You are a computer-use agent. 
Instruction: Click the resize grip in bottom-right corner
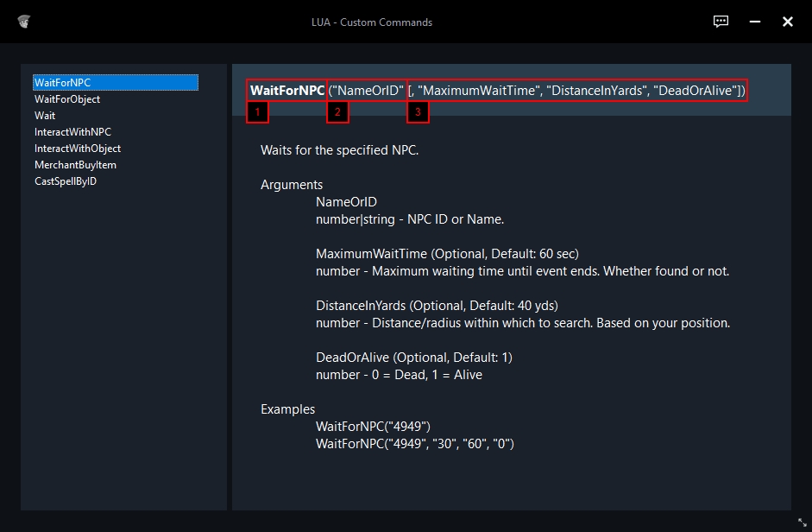pyautogui.click(x=802, y=522)
